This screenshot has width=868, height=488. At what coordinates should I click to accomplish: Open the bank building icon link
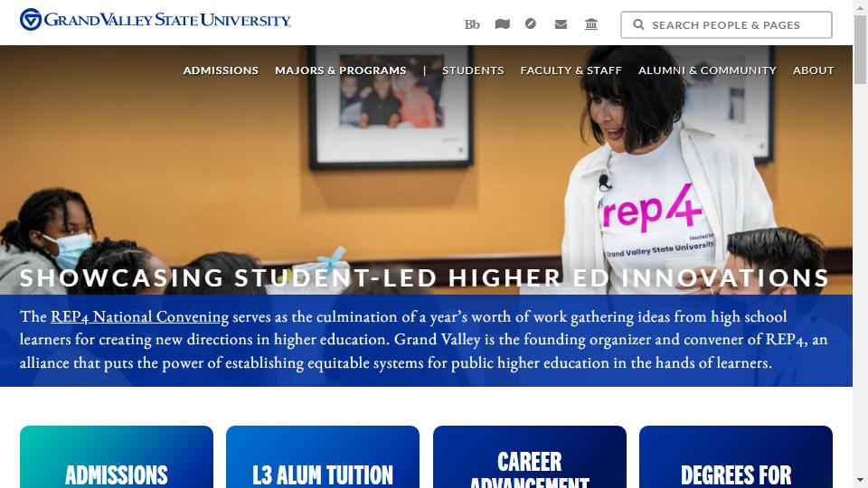pyautogui.click(x=591, y=24)
